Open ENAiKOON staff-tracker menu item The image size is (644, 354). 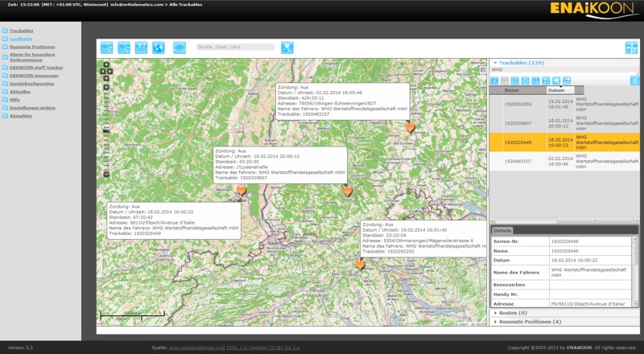[x=36, y=68]
